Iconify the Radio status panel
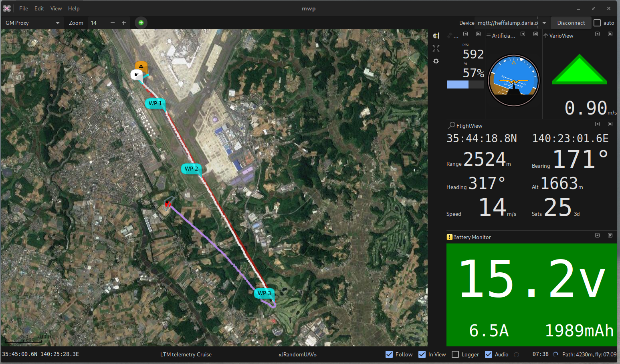This screenshot has height=364, width=620. tap(465, 34)
